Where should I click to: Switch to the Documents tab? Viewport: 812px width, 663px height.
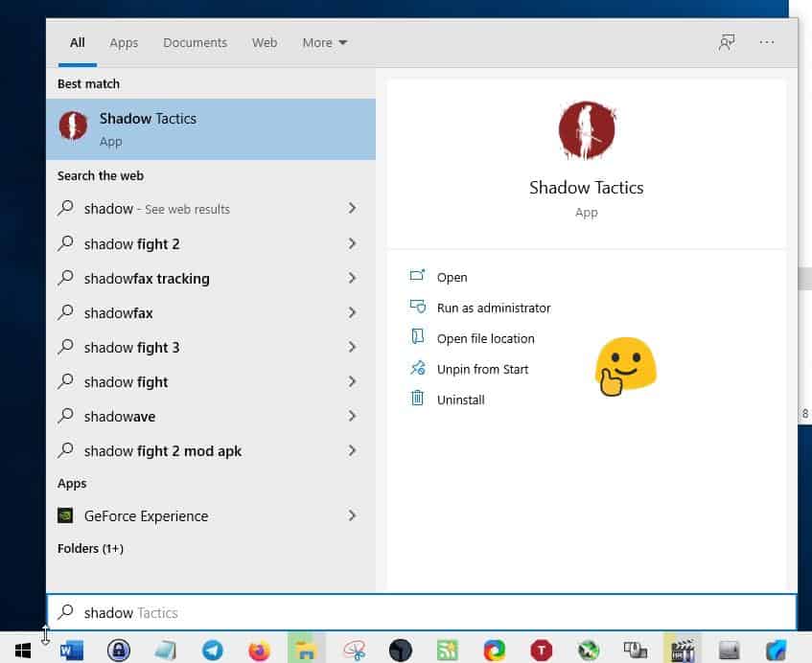(x=196, y=42)
